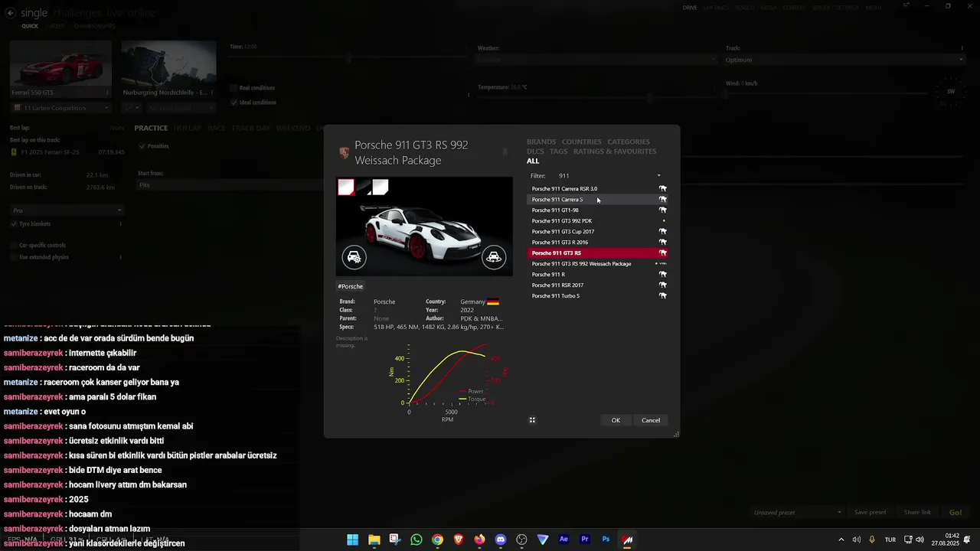Open Discord from taskbar
This screenshot has height=551, width=980.
tap(501, 540)
